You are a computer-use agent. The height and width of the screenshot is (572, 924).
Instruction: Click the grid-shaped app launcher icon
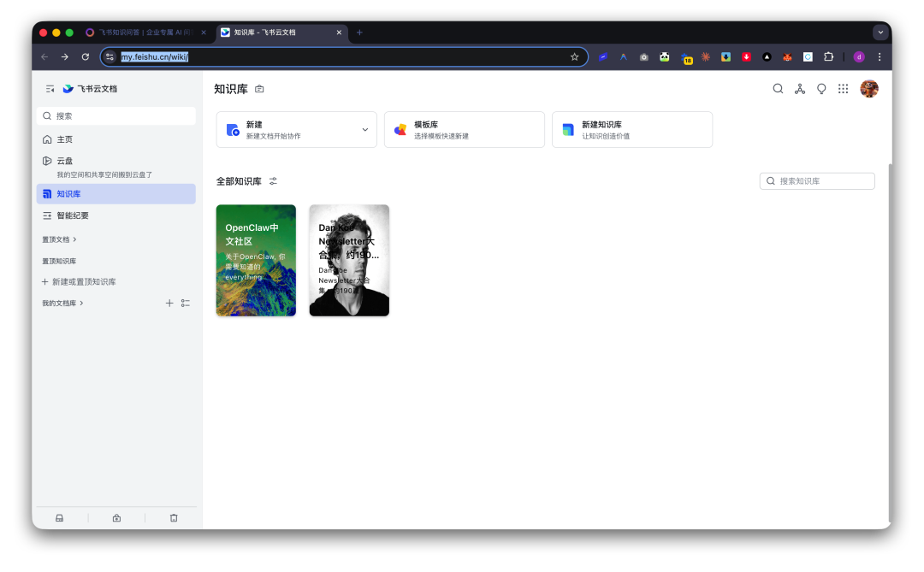pyautogui.click(x=843, y=89)
